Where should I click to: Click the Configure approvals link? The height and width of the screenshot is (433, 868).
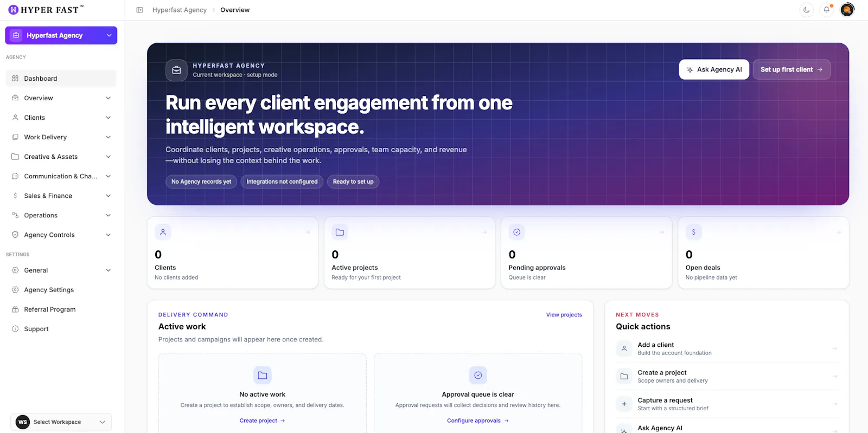pyautogui.click(x=478, y=421)
